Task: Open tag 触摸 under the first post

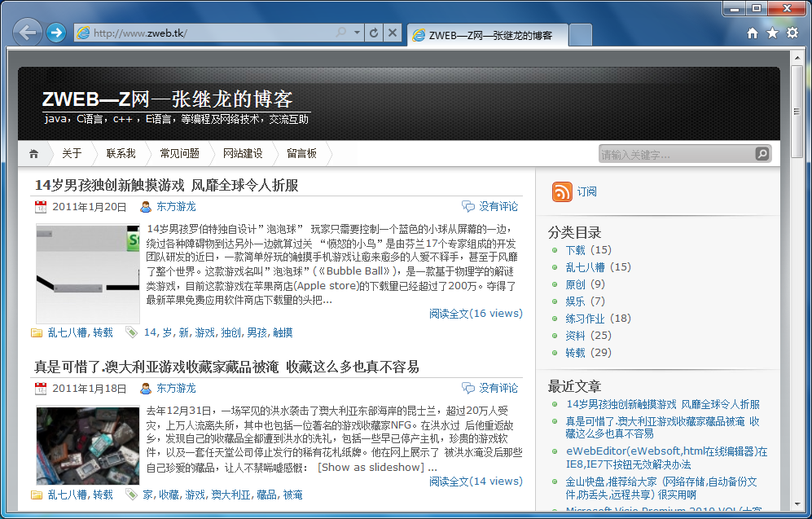Action: (283, 332)
